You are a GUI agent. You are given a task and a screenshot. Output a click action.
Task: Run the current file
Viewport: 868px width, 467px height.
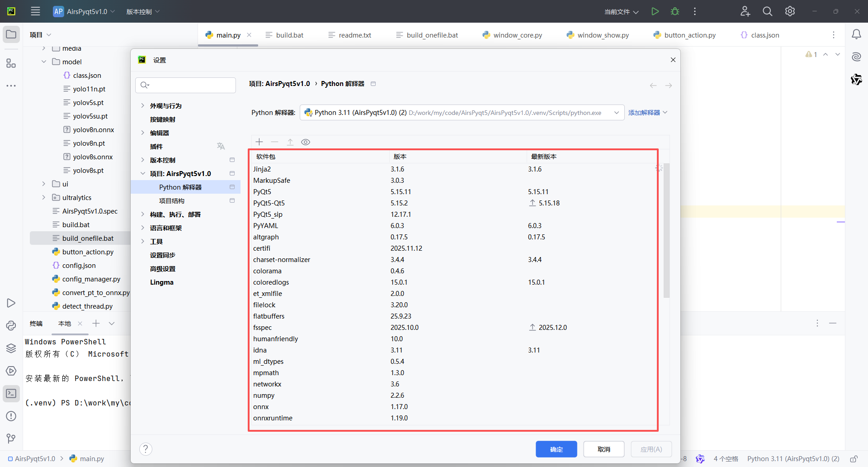click(655, 11)
